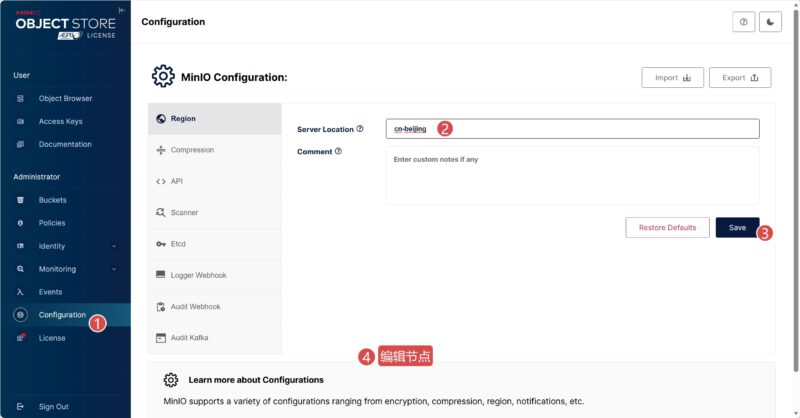The image size is (800, 418).
Task: Switch to the Scanner configuration tab
Action: point(215,212)
